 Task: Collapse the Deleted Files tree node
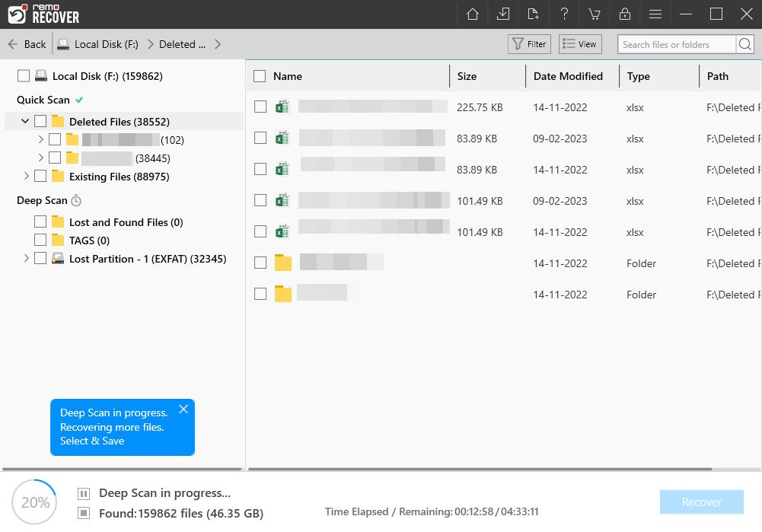(25, 122)
